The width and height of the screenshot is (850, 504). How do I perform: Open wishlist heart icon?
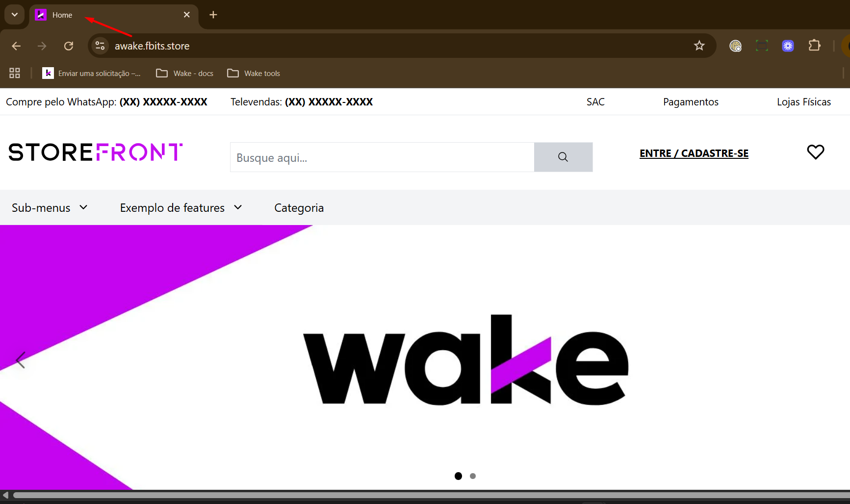point(816,152)
